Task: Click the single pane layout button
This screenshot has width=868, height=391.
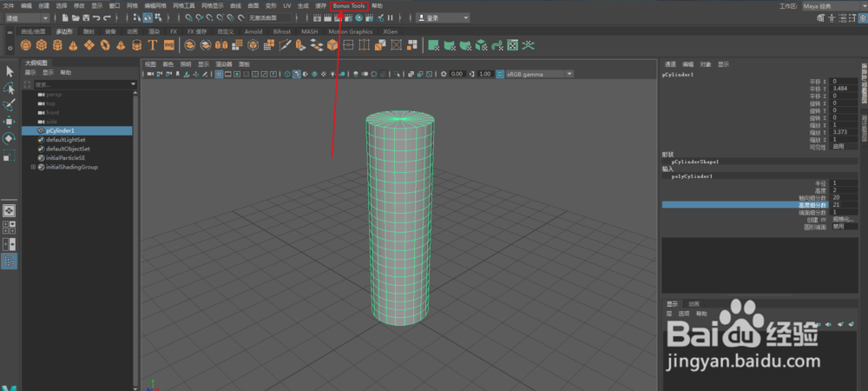Action: click(10, 210)
